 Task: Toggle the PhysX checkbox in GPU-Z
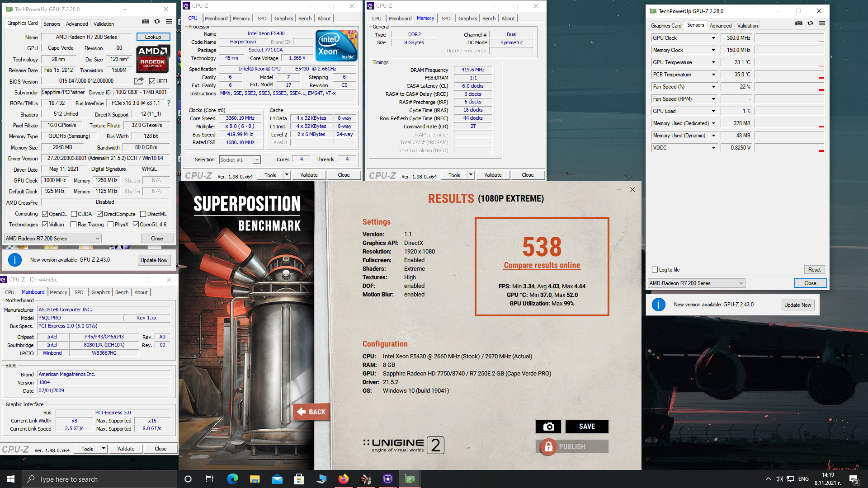pyautogui.click(x=110, y=225)
